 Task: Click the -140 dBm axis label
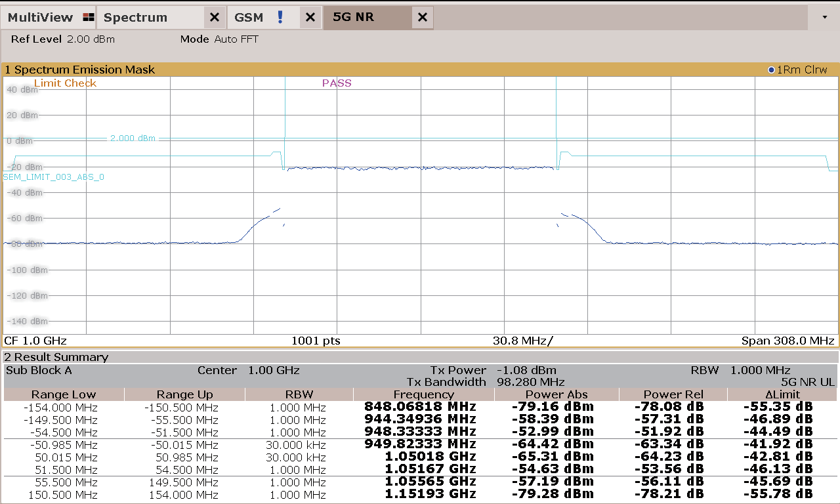pos(27,321)
